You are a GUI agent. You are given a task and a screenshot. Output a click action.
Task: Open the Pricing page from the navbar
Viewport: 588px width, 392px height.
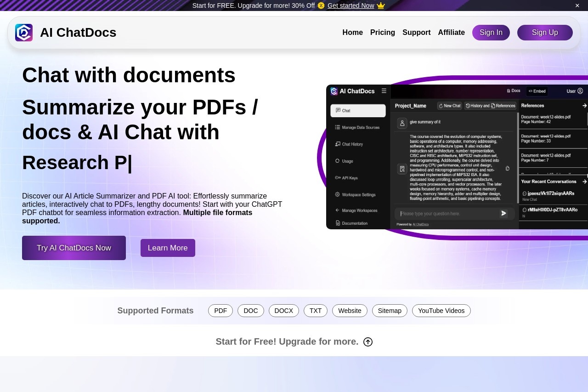pyautogui.click(x=383, y=33)
